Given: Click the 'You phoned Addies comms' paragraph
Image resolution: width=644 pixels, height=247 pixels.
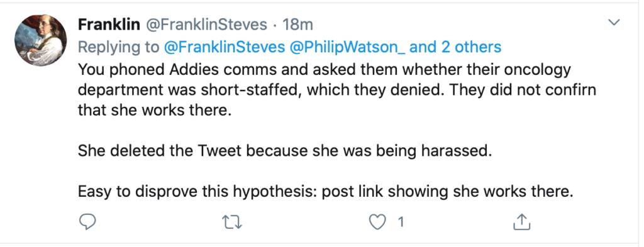Looking at the screenshot, I should (x=337, y=89).
